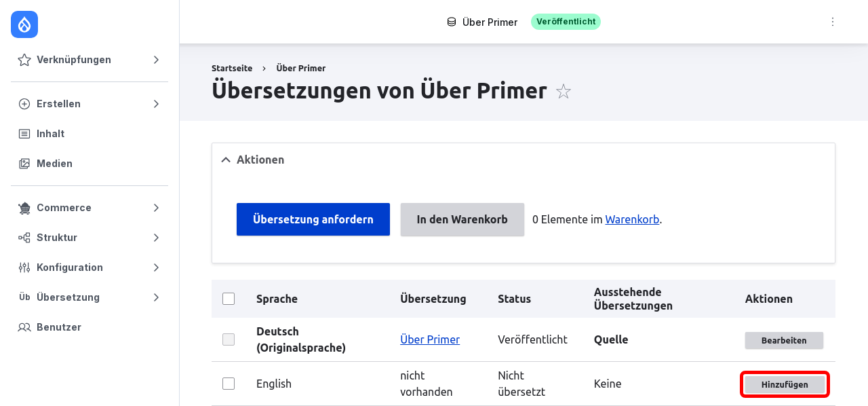Open the Warenkorb link
Viewport: 868px width, 406px height.
point(632,219)
